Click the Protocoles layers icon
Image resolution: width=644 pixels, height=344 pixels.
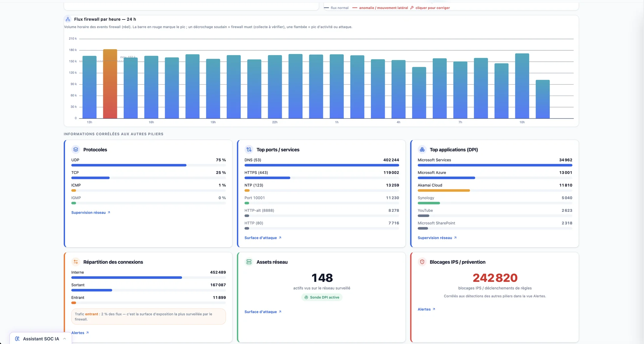(x=76, y=149)
